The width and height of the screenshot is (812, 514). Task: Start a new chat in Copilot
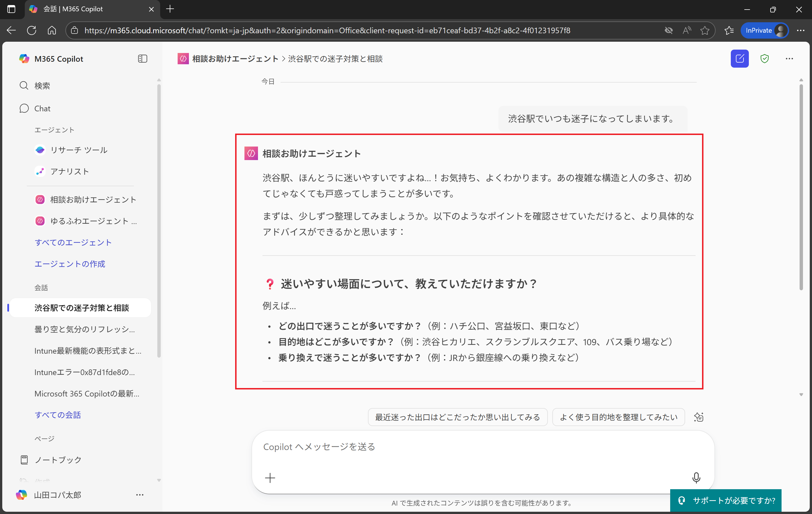tap(739, 58)
